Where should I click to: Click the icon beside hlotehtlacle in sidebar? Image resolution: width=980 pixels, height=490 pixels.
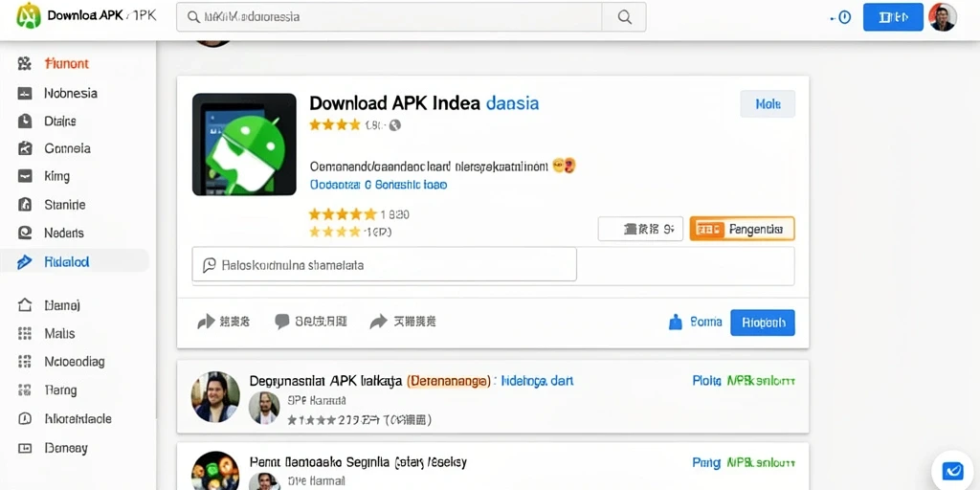pyautogui.click(x=24, y=419)
